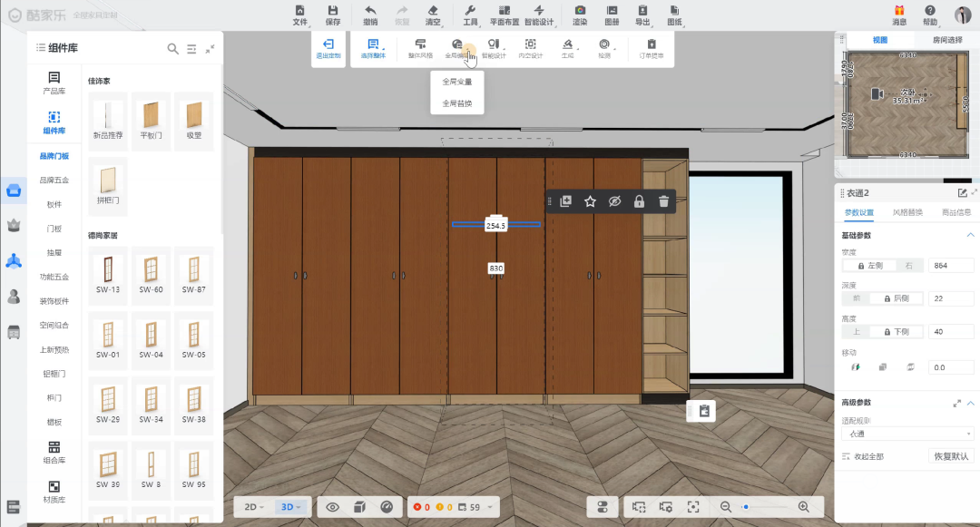This screenshot has height=527, width=980.
Task: Open the 文件 file menu
Action: 300,15
